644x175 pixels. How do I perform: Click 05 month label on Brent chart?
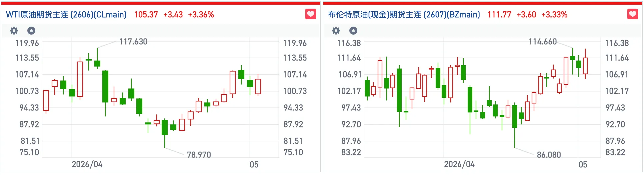[x=583, y=164]
